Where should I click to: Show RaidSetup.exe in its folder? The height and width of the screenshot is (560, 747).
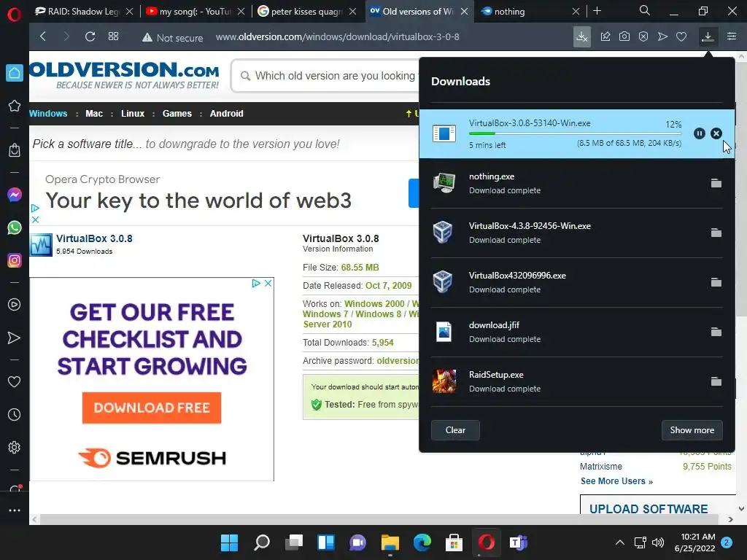pos(716,381)
